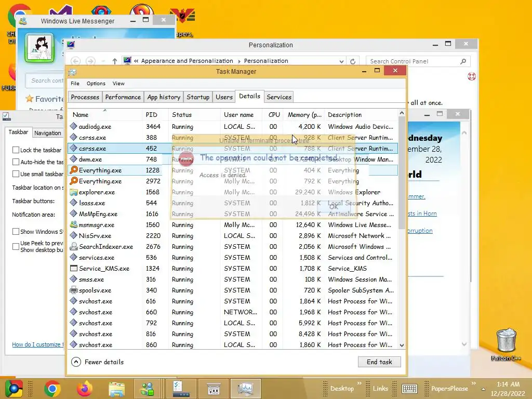
Task: Open the View menu
Action: (x=118, y=84)
